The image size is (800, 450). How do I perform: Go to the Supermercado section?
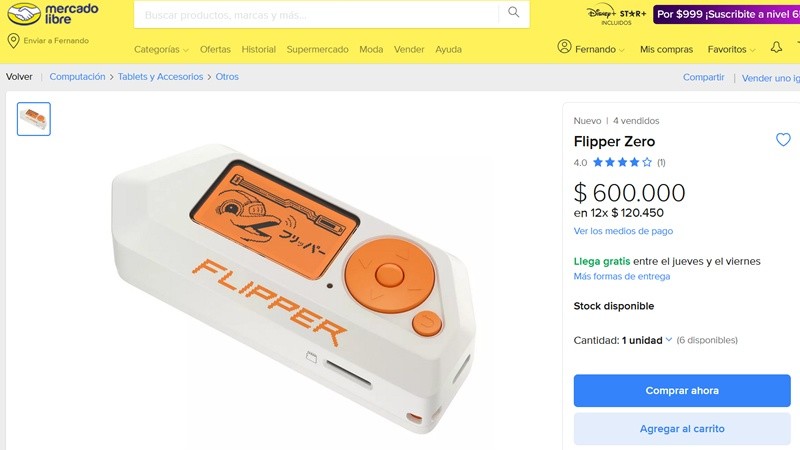point(317,49)
